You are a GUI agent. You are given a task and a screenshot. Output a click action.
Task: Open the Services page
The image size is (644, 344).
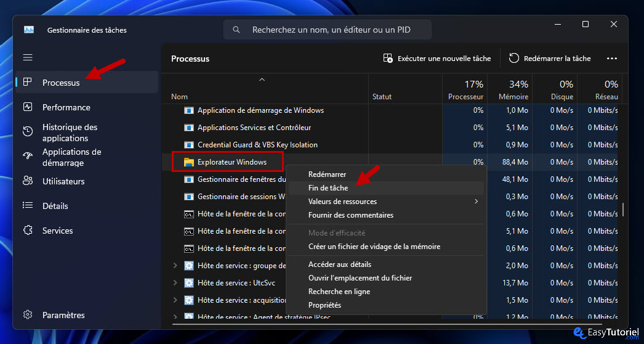click(87, 231)
